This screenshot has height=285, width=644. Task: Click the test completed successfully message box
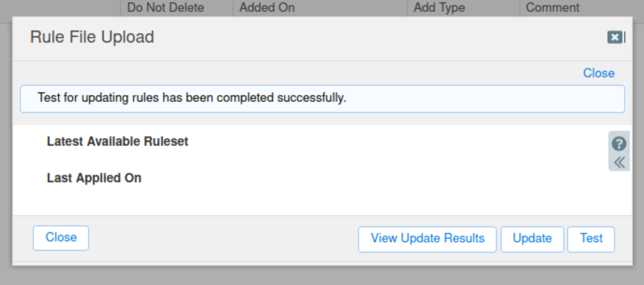tap(322, 98)
